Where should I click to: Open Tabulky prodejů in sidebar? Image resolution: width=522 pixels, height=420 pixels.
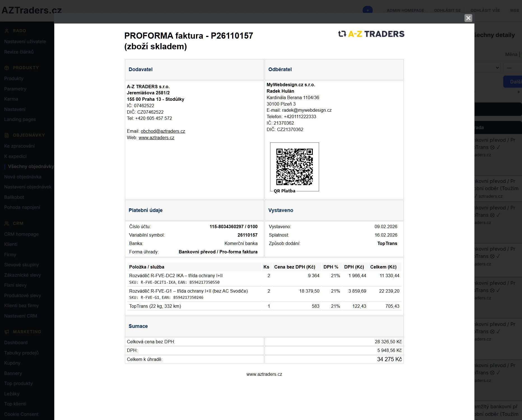click(x=21, y=353)
